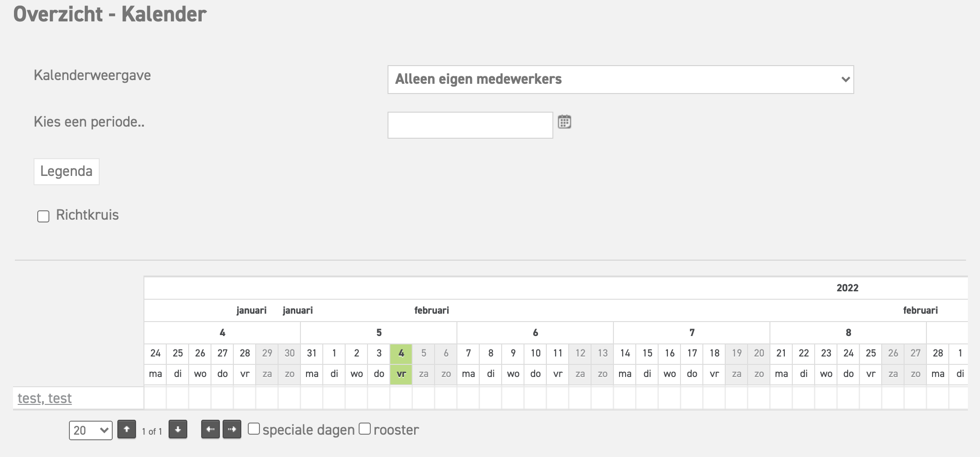The image size is (980, 457).
Task: Select week 6 in the calendar header
Action: pos(535,333)
